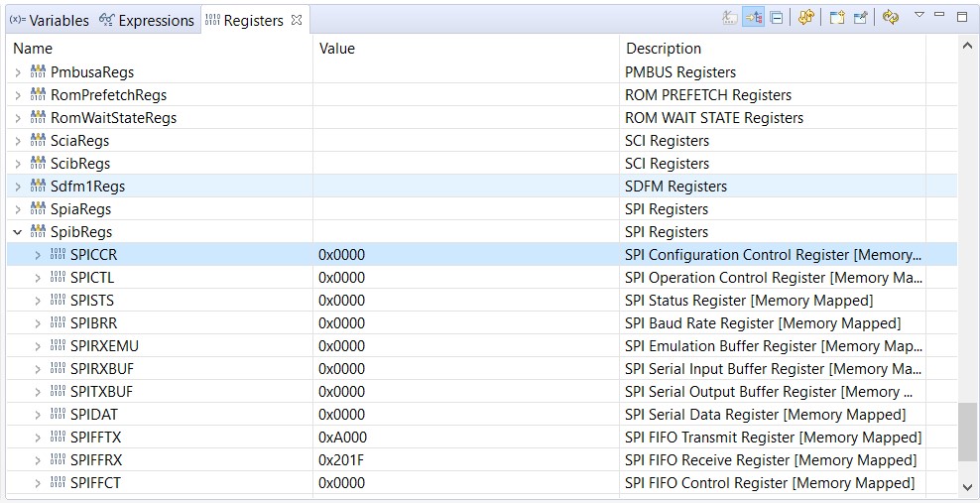Expand the SPIRXBUF register bits
Image resolution: width=980 pixels, height=503 pixels.
[x=38, y=369]
